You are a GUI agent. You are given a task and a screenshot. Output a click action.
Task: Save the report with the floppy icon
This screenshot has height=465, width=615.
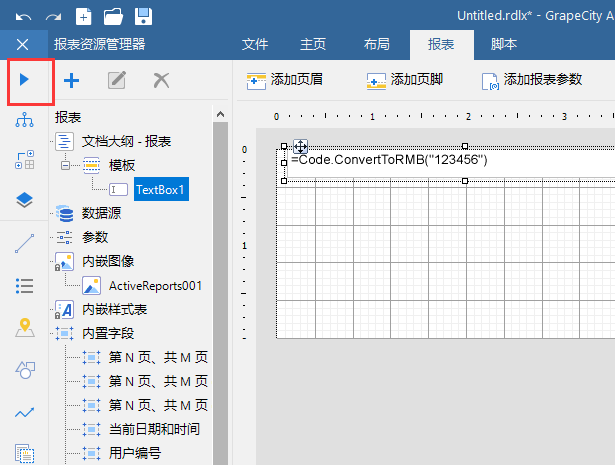[144, 16]
